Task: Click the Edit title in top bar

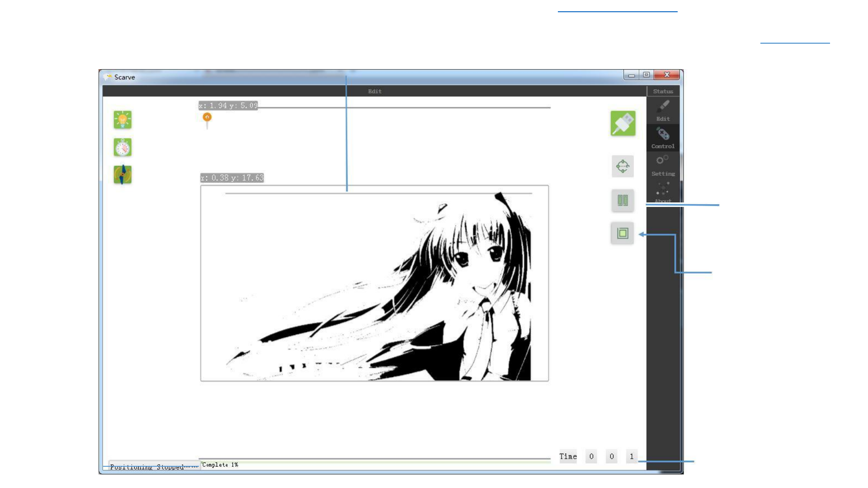Action: tap(374, 91)
